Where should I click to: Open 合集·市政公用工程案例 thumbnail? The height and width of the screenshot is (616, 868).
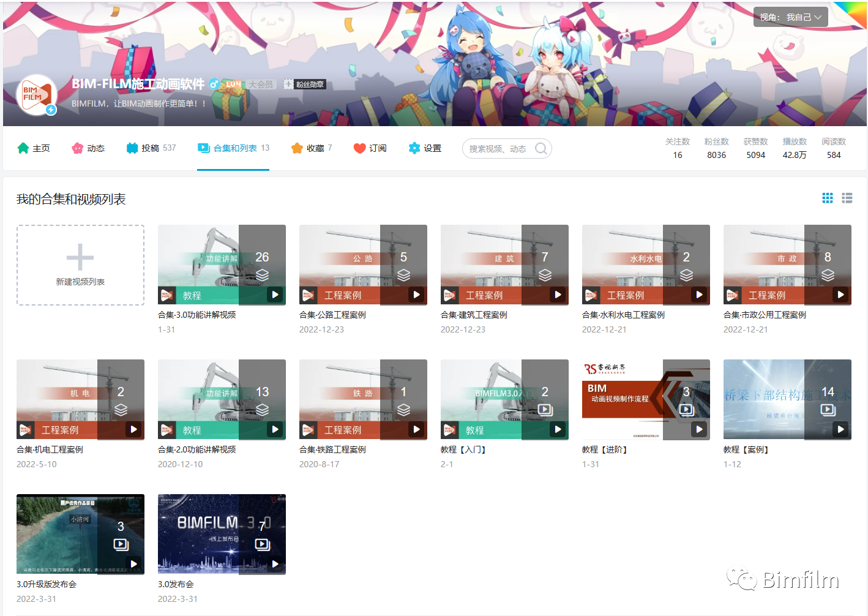[787, 265]
